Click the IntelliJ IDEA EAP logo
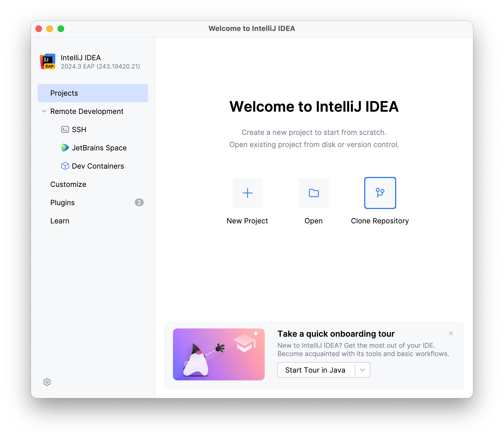The image size is (504, 439). [x=48, y=61]
